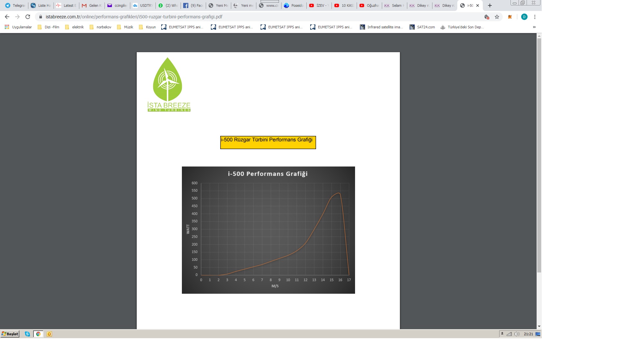This screenshot has width=644, height=362.
Task: Open the Infrared satellite ima... bookmark
Action: pos(381,27)
